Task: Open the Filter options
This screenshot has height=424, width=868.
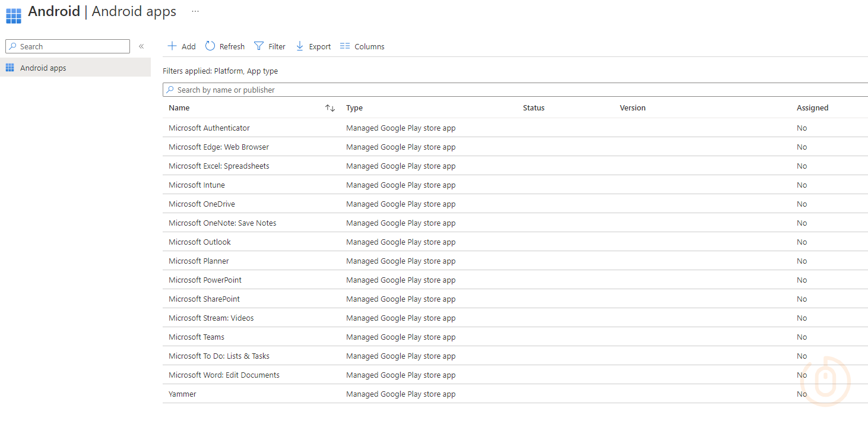Action: coord(270,46)
